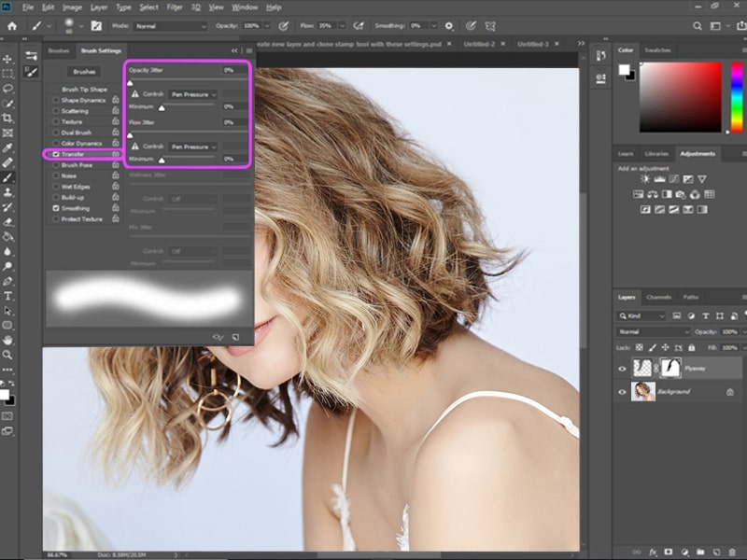Uncheck the Transfer brush option
This screenshot has width=747, height=560.
point(56,154)
